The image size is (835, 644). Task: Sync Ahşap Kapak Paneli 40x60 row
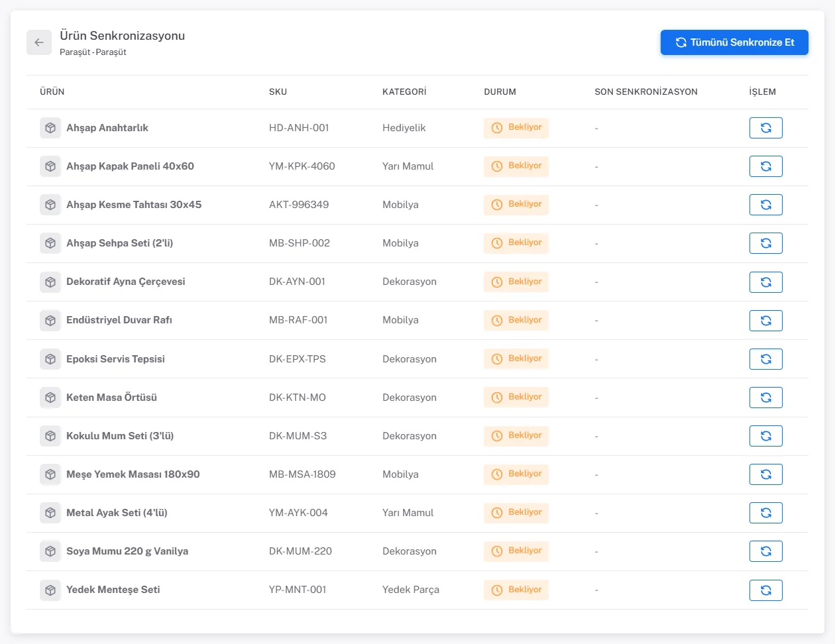tap(765, 166)
